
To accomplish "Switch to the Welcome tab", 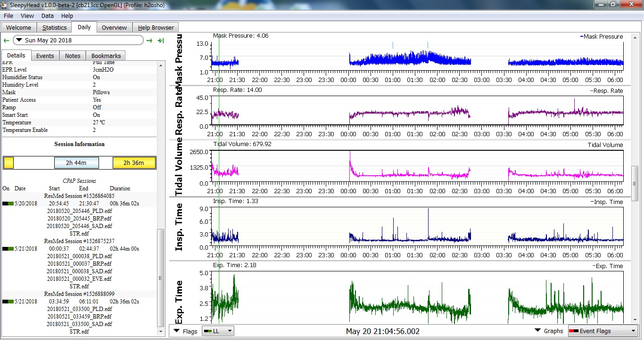I will pyautogui.click(x=19, y=27).
